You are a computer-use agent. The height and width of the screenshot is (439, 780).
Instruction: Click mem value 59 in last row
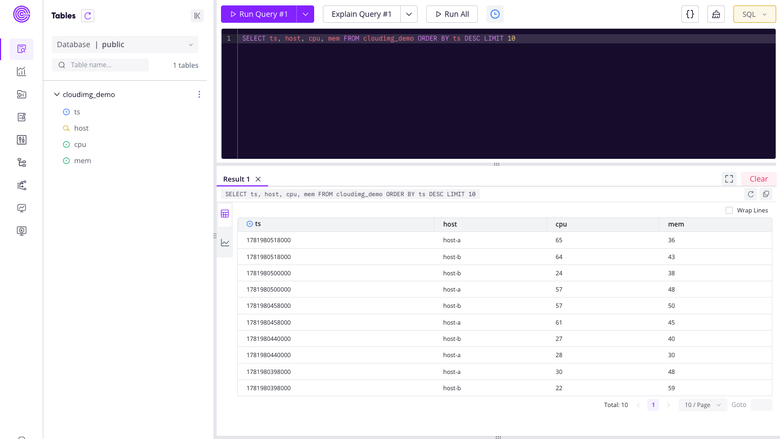coord(672,388)
